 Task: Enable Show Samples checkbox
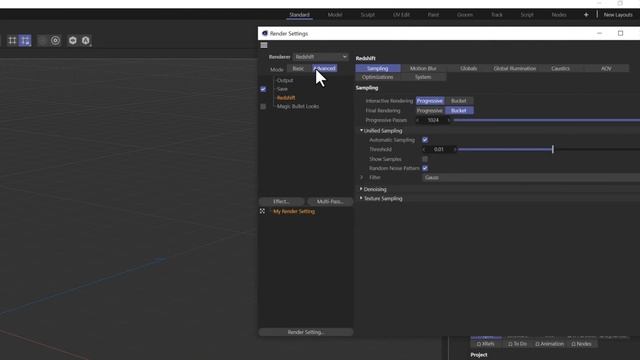pos(425,159)
